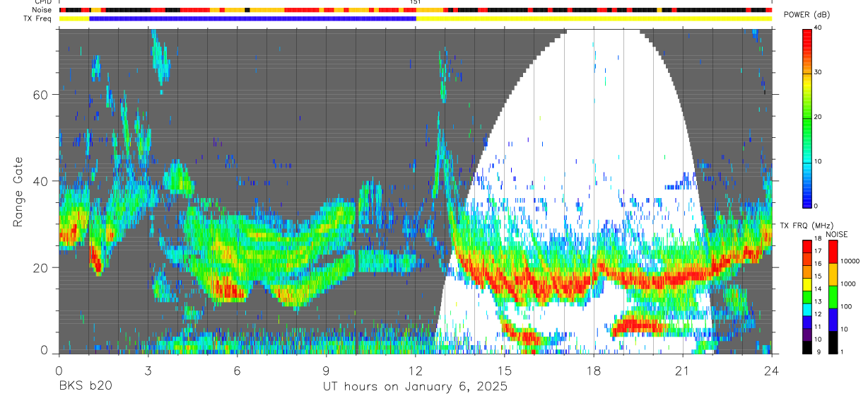Click the 20 tick label on Range Gate axis
The width and height of the screenshot is (868, 401).
40,268
